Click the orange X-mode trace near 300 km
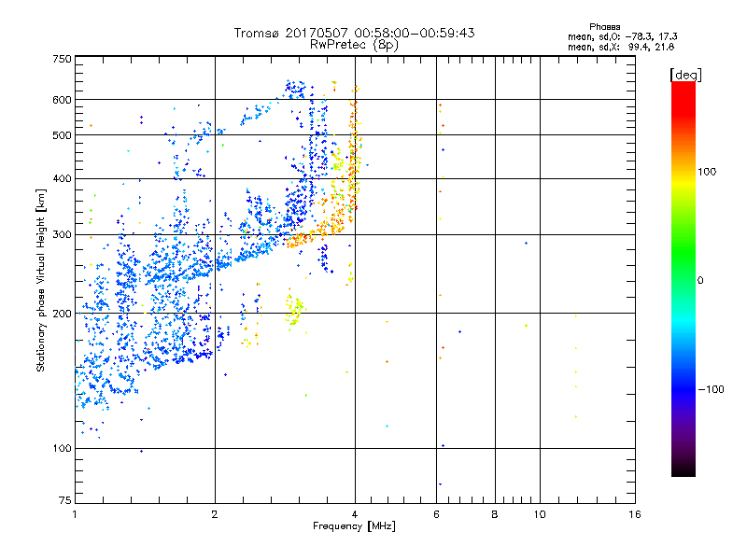 [x=317, y=232]
